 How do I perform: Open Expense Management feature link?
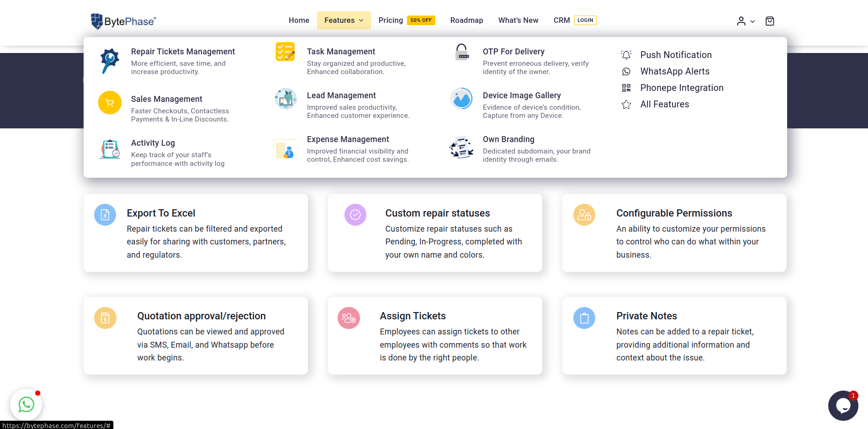coord(348,139)
